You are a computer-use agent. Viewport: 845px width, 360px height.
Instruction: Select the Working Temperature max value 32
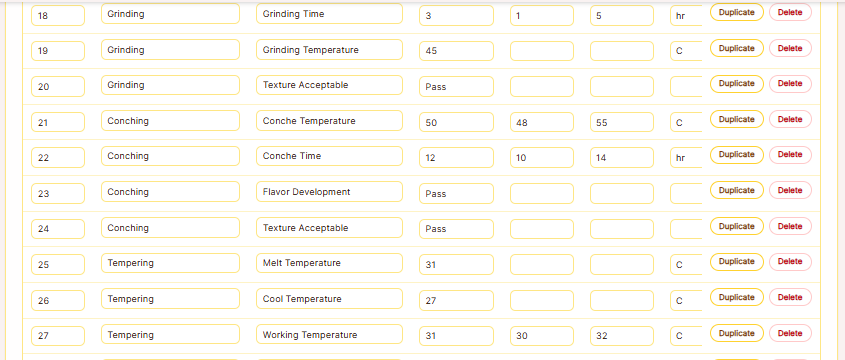621,336
